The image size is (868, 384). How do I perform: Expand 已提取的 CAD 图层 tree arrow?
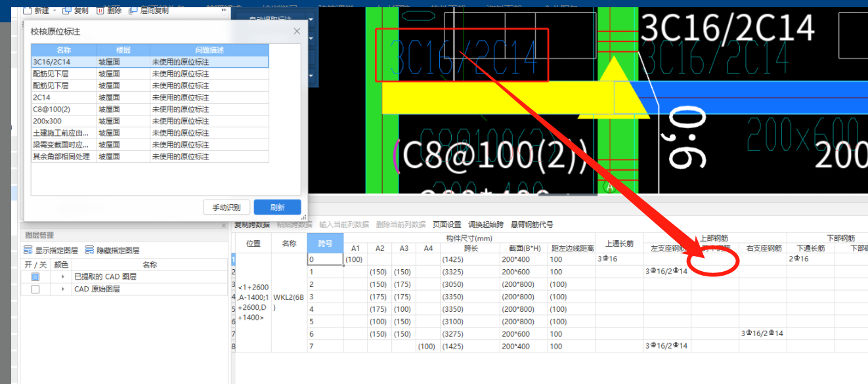tap(64, 277)
